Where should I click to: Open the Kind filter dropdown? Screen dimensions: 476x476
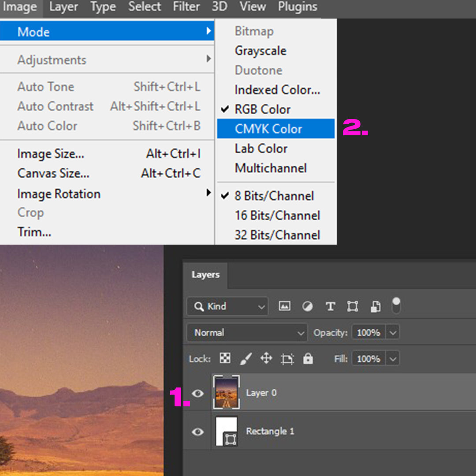pyautogui.click(x=227, y=306)
